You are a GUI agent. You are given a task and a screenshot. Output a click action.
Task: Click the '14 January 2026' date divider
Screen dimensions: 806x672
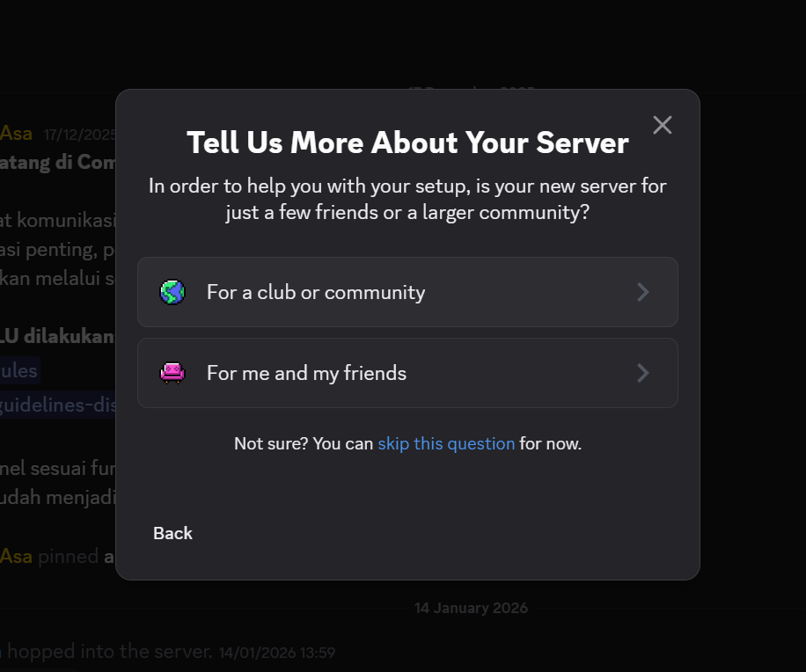click(x=471, y=608)
